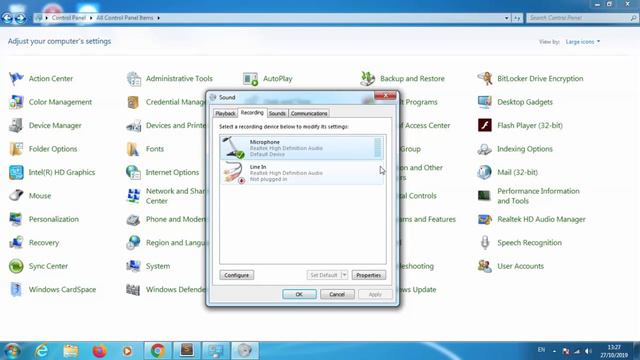Viewport: 640px width, 360px height.
Task: Open the Windows Start menu
Action: (12, 351)
